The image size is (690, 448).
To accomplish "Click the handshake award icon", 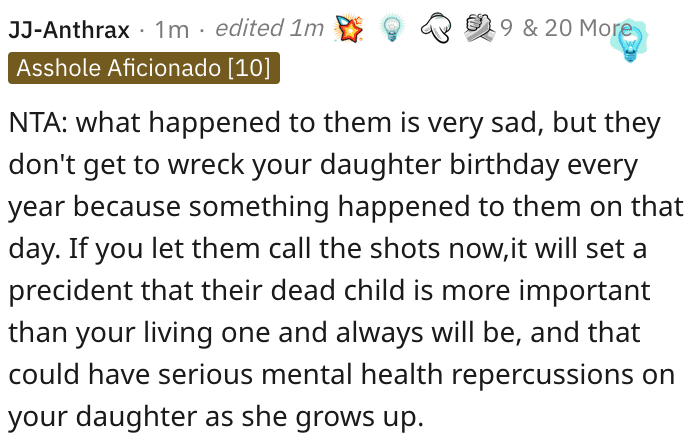I will click(478, 28).
